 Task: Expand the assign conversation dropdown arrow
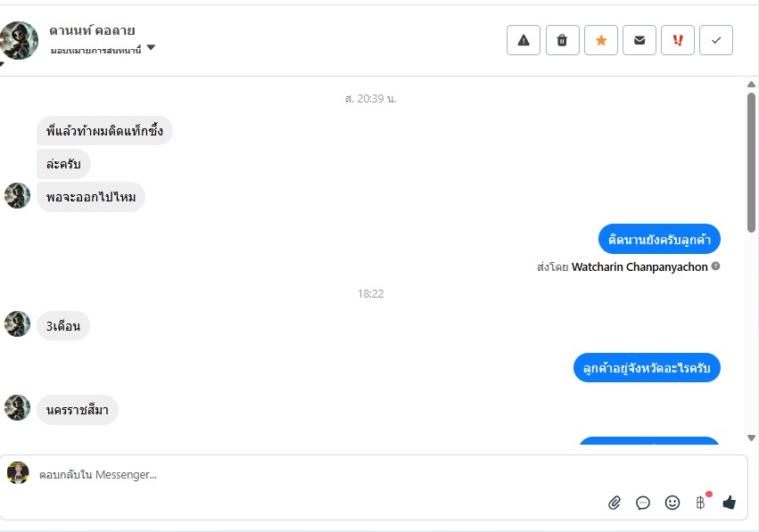(151, 47)
